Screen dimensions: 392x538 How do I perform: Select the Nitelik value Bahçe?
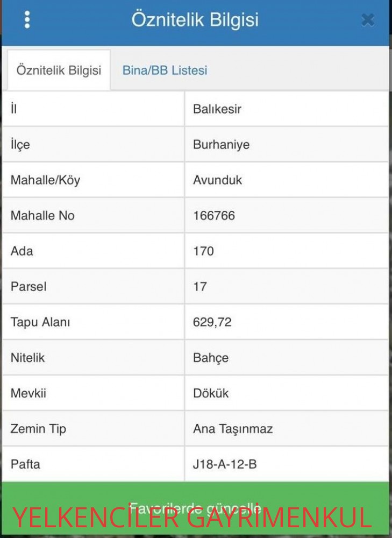click(211, 358)
